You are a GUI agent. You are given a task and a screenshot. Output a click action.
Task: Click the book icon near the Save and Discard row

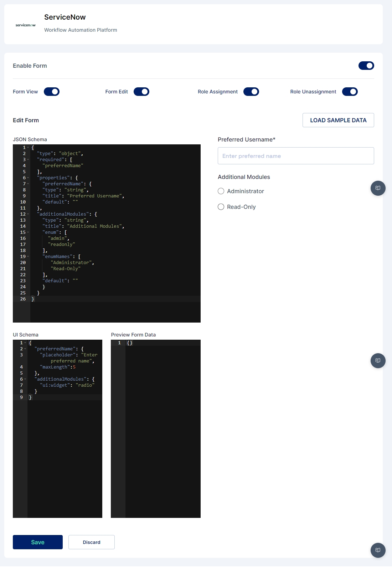378,550
